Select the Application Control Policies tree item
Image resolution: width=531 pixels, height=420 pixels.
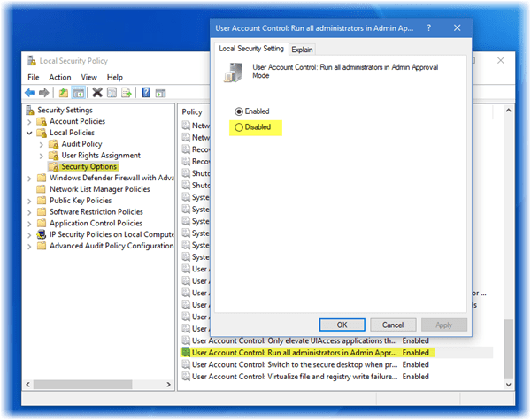96,224
